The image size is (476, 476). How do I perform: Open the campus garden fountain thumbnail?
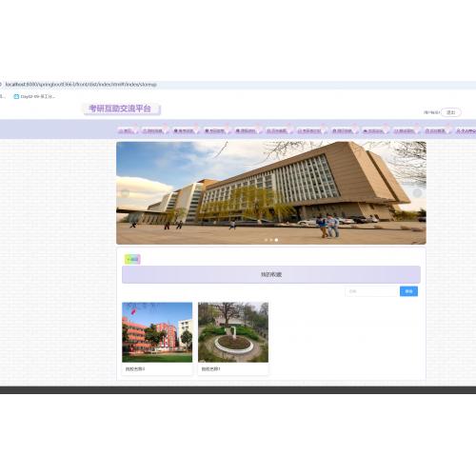[233, 332]
